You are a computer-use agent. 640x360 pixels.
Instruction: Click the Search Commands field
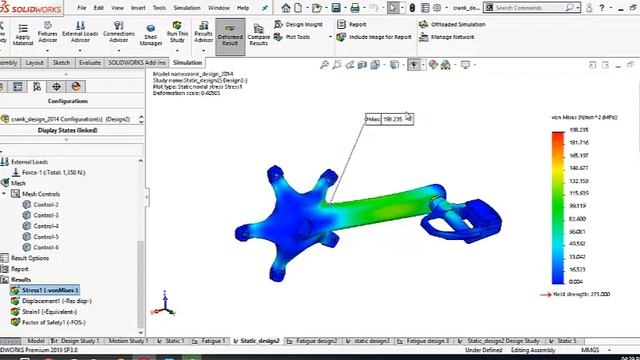pos(532,8)
